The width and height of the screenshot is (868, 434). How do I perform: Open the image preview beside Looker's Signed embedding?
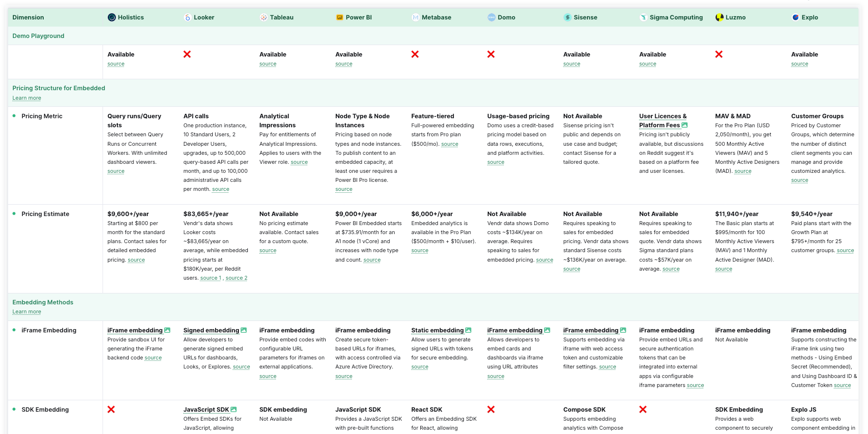pos(244,330)
